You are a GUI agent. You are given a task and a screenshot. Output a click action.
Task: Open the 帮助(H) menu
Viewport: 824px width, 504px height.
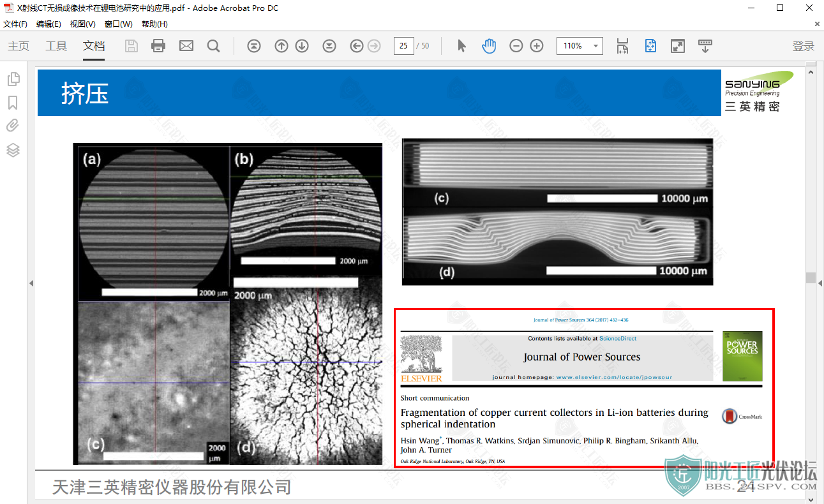[x=154, y=24]
